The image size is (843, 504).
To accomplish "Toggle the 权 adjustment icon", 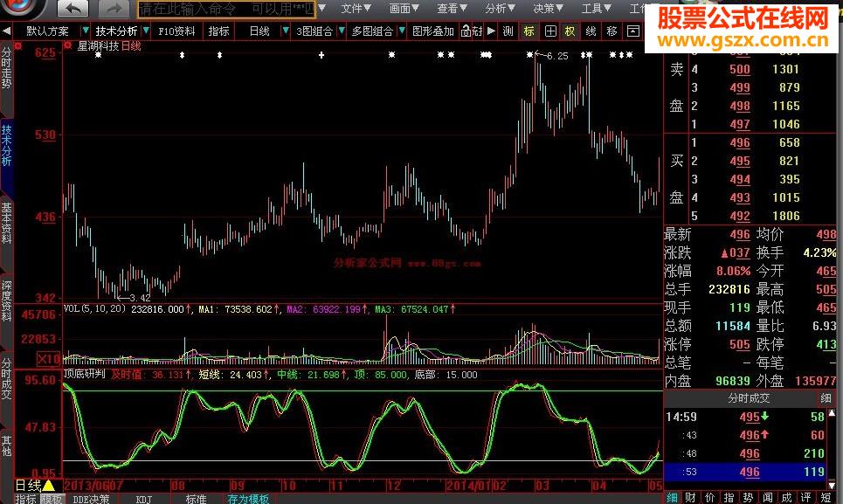I will tap(570, 31).
